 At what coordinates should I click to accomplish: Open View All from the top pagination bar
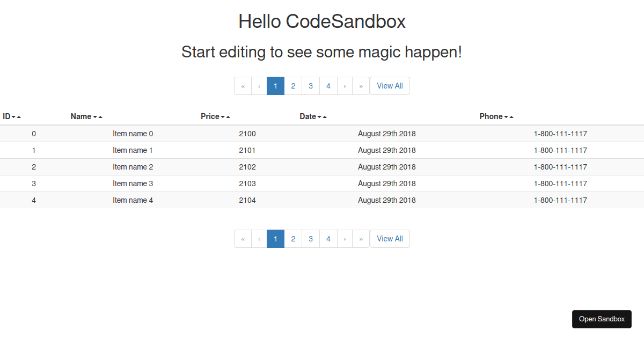pyautogui.click(x=390, y=86)
